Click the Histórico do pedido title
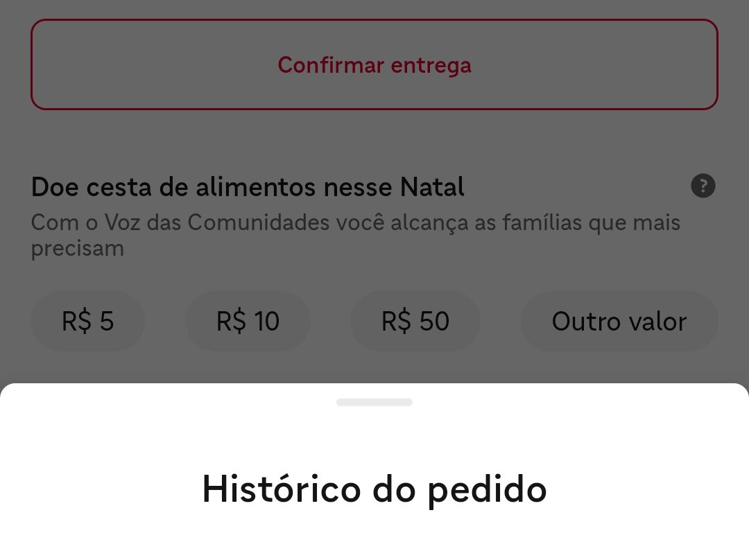Screen dimensions: 749x560 [x=374, y=489]
